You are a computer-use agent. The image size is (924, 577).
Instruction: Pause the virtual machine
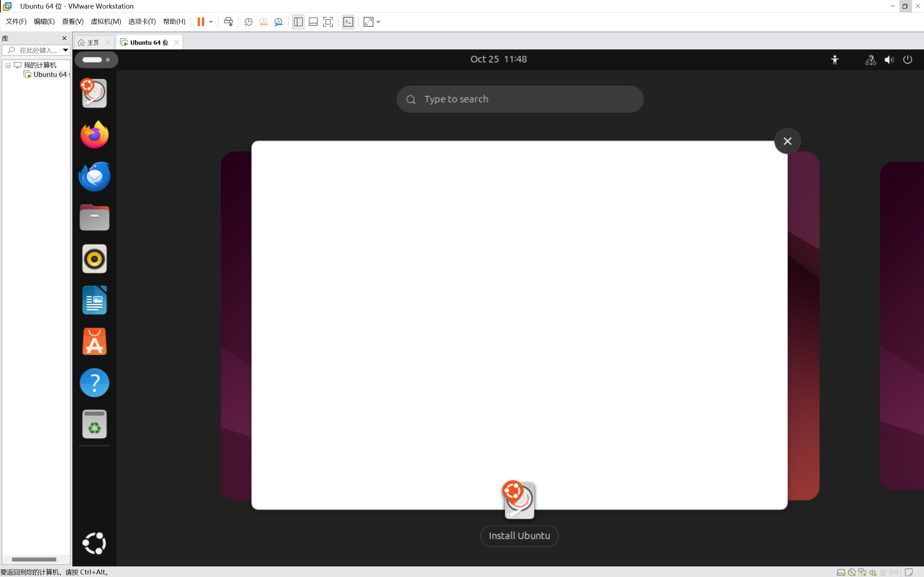coord(200,22)
